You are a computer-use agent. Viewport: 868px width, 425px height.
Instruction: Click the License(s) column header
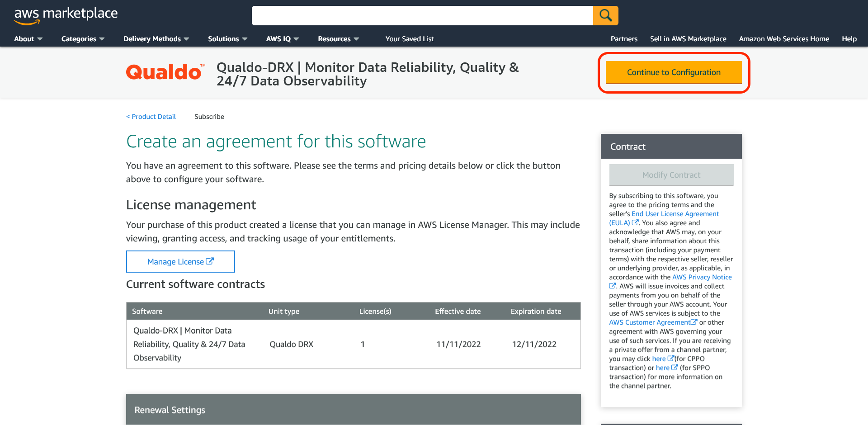[x=375, y=311]
